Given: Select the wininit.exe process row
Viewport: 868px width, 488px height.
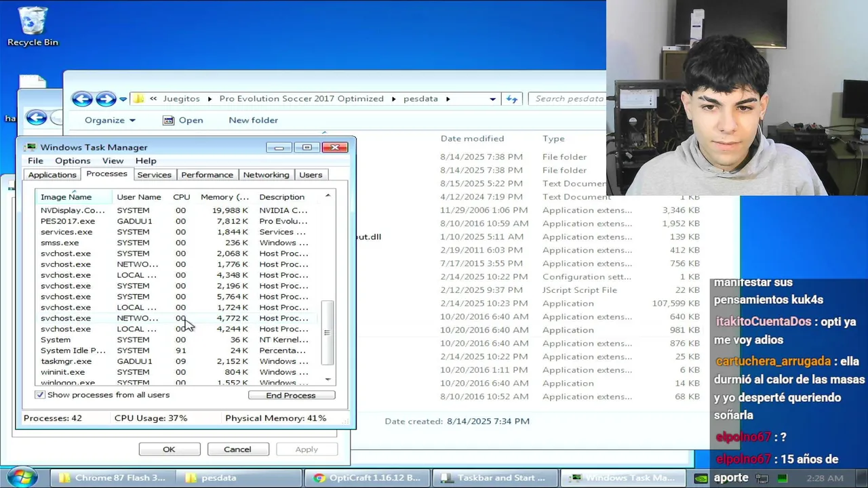Looking at the screenshot, I should coord(178,372).
